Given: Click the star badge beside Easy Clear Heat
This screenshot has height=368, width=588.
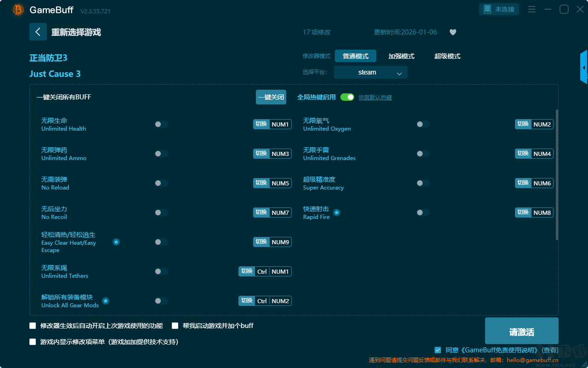Looking at the screenshot, I should (x=116, y=242).
